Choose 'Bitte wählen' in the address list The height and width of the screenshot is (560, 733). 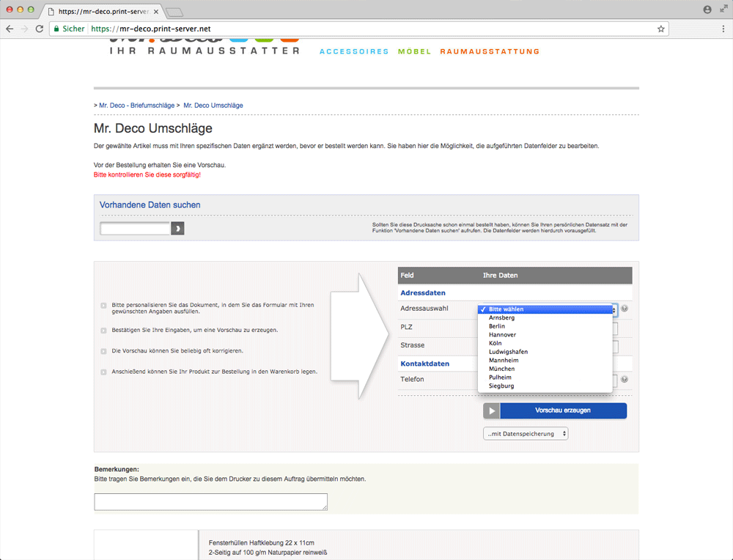545,309
